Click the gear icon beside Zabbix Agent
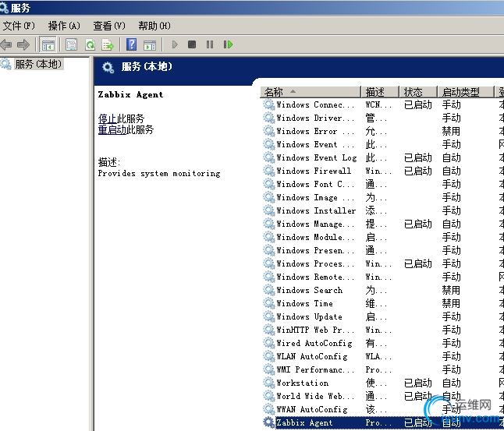Screen dimensions: 504x431 pyautogui.click(x=268, y=422)
